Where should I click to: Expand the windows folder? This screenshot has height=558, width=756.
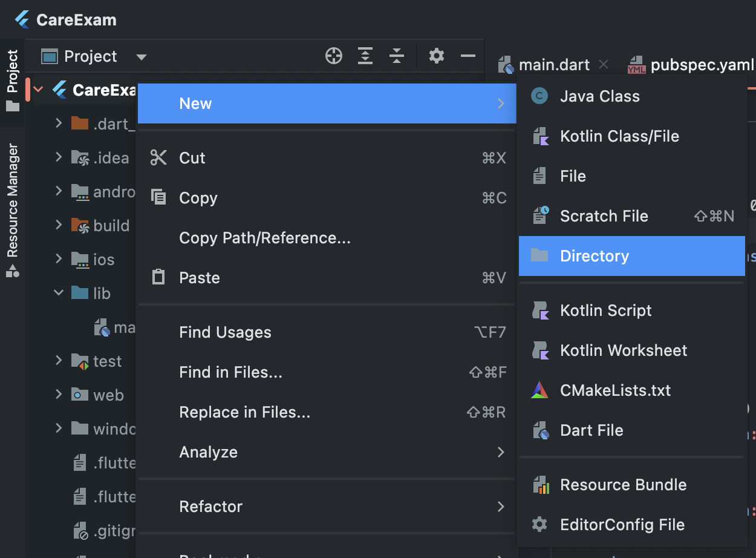pos(59,428)
